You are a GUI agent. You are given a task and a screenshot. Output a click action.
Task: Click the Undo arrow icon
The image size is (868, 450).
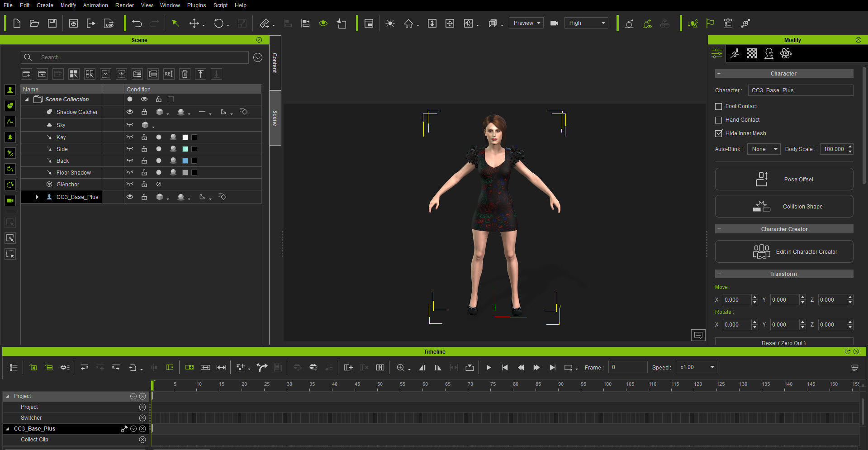[x=137, y=23]
